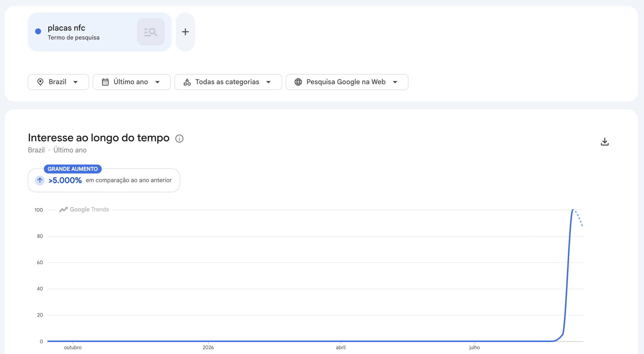The width and height of the screenshot is (644, 354).
Task: Click the 'Termo de pesquisa' label
Action: tap(74, 38)
